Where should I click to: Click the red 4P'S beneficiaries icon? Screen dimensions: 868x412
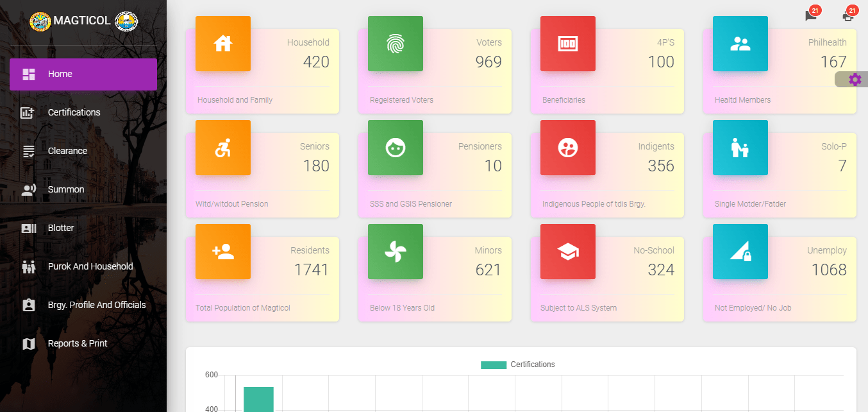click(x=567, y=44)
